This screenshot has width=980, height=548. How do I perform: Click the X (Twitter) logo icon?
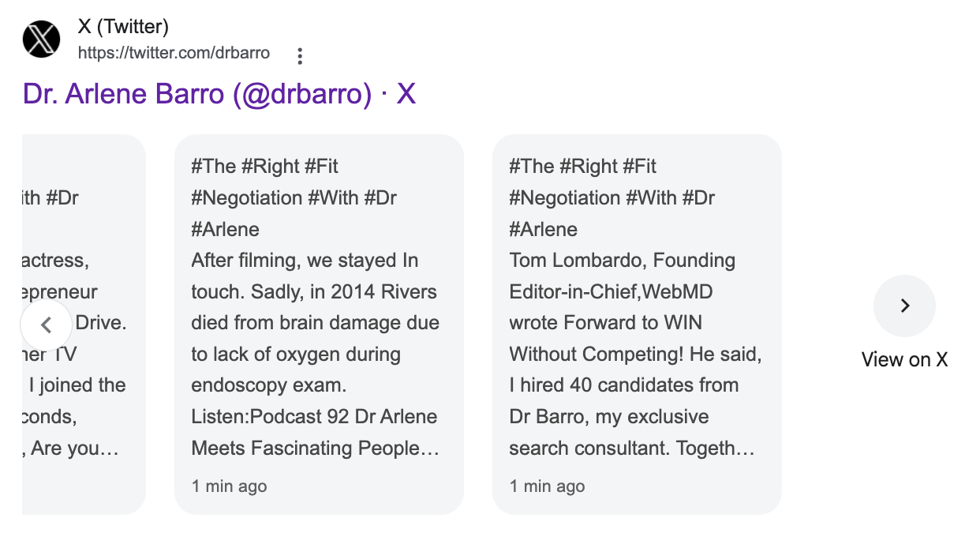pyautogui.click(x=42, y=39)
